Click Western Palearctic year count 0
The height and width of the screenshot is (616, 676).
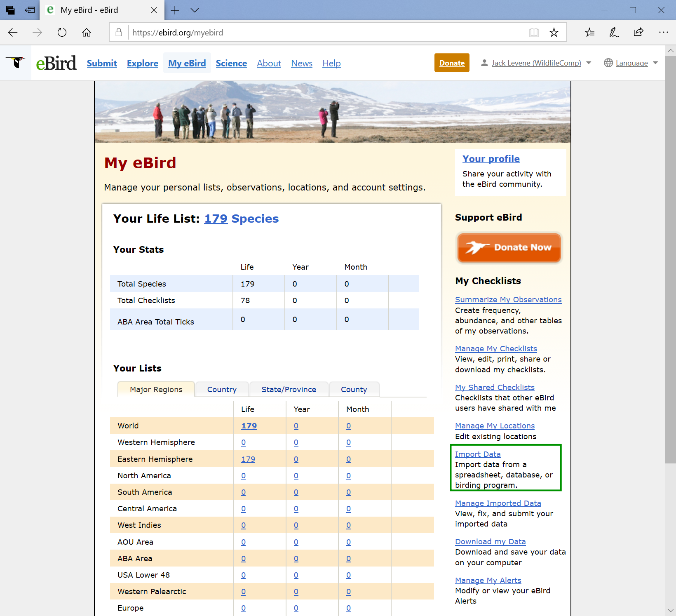click(296, 592)
